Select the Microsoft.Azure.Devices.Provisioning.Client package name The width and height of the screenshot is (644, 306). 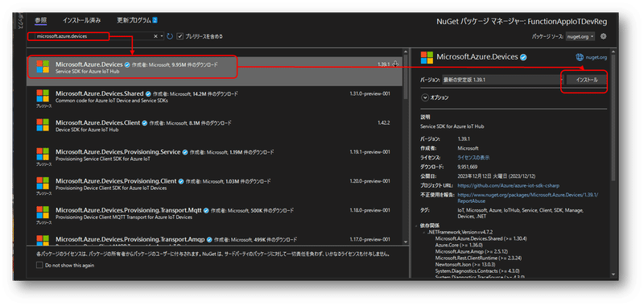coord(116,181)
